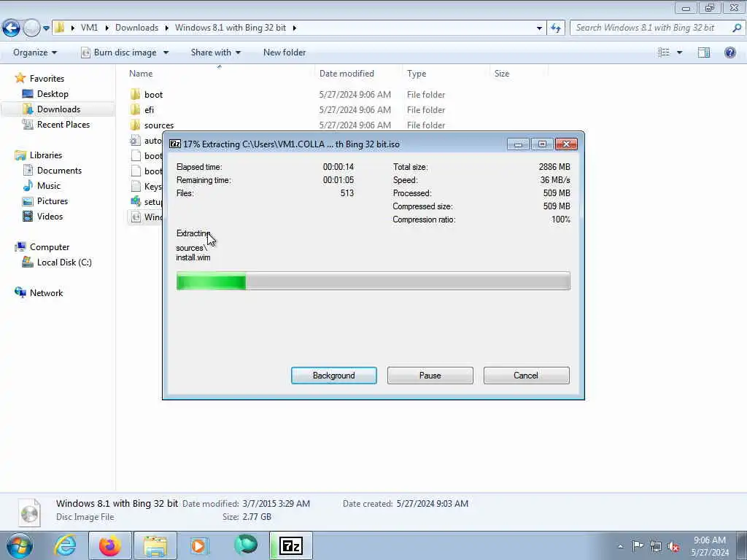Select the efi folder
Image resolution: width=747 pixels, height=560 pixels.
(149, 109)
